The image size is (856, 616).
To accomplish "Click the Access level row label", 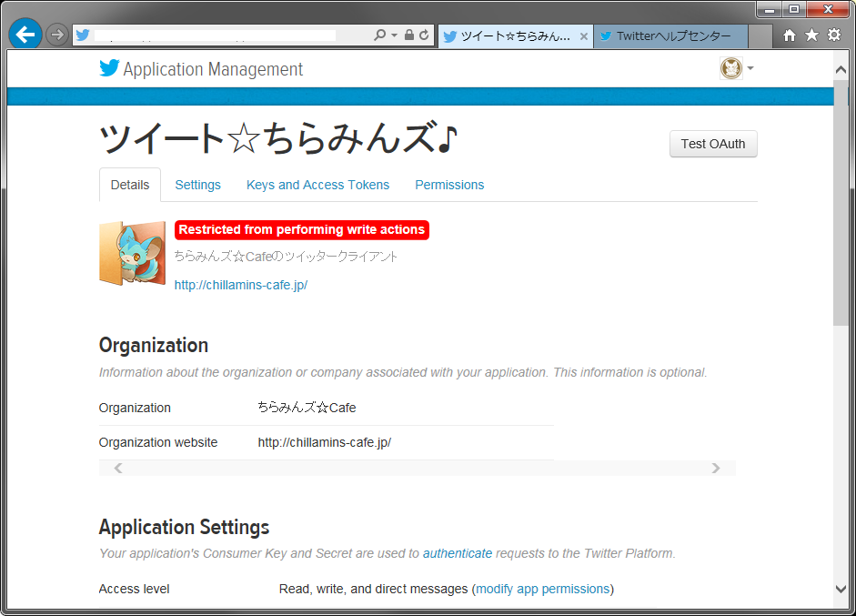I will click(135, 589).
